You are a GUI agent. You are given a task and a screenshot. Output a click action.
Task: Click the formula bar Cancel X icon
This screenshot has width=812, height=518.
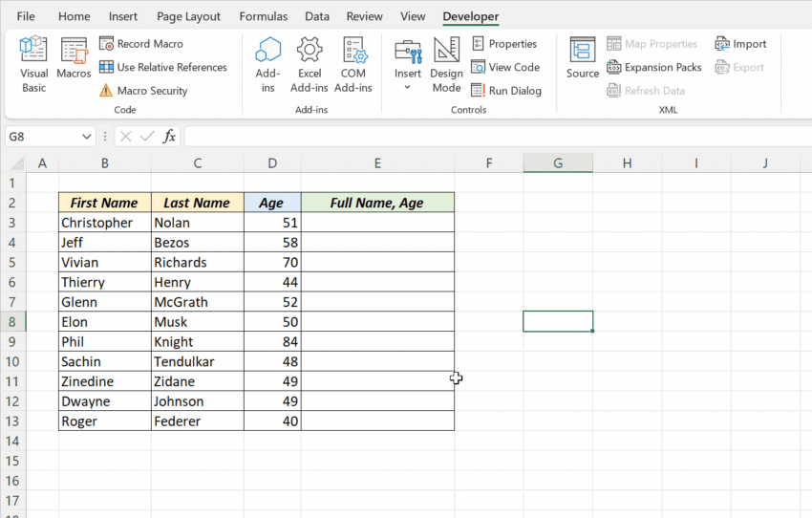pos(125,137)
